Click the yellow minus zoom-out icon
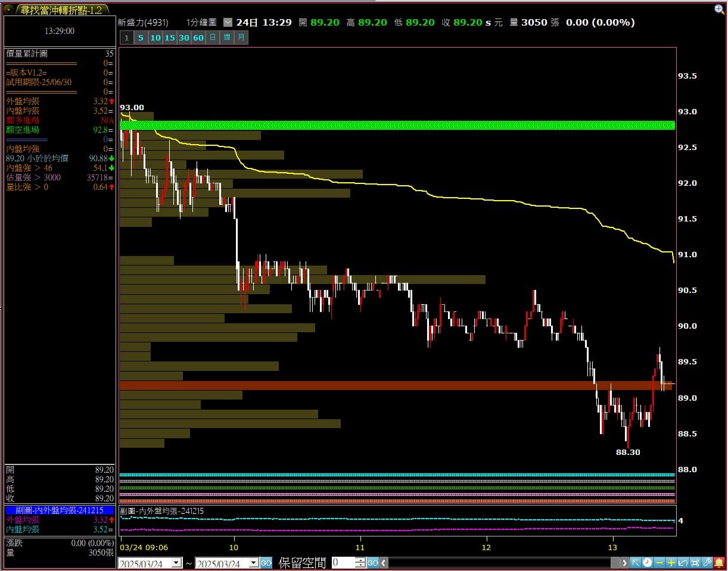This screenshot has height=571, width=728. tap(659, 563)
